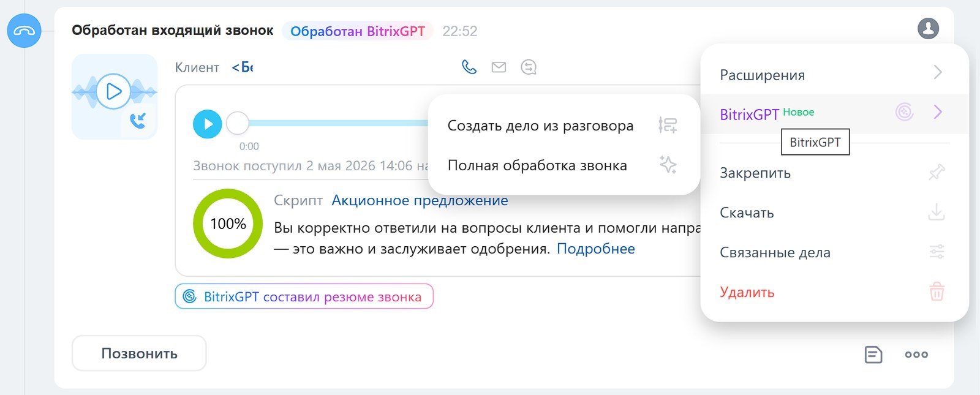This screenshot has width=980, height=395.
Task: Click the hang-up phone icon in the timeline
Action: 24,31
